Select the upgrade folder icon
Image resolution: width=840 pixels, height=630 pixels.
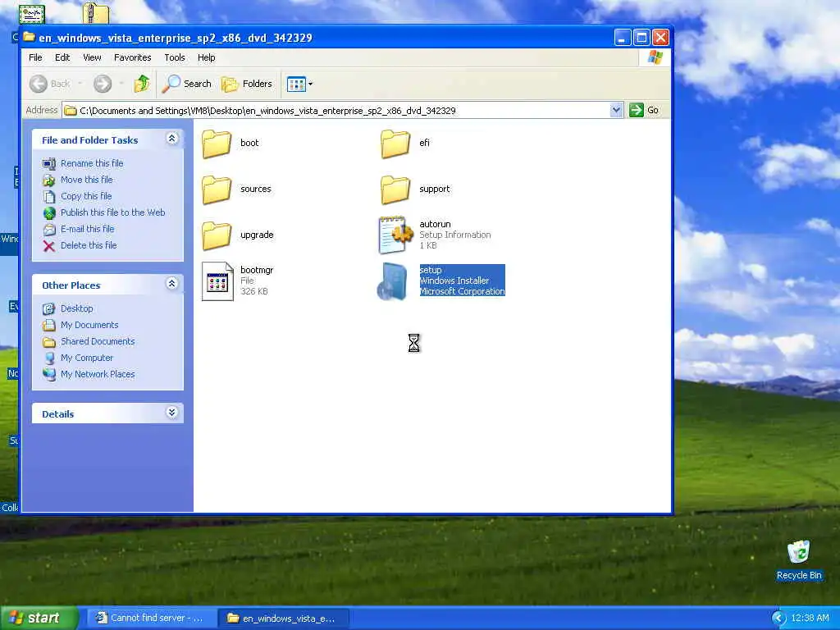[x=217, y=235]
